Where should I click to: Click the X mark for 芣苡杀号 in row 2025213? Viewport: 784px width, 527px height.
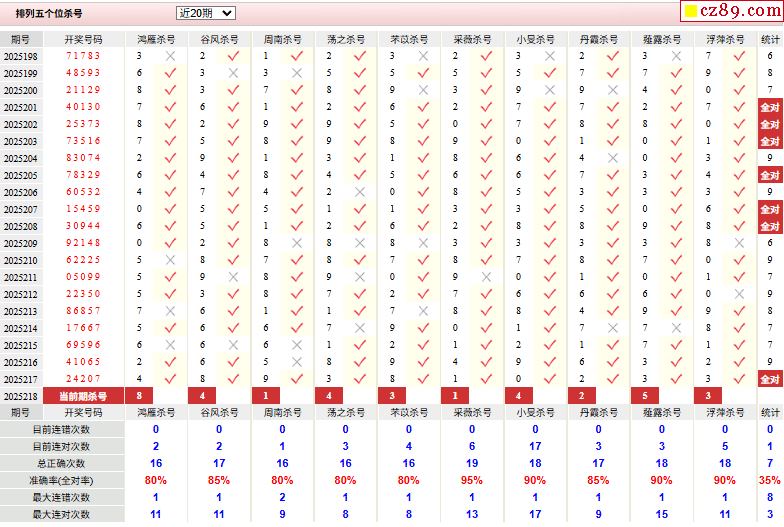[x=423, y=311]
